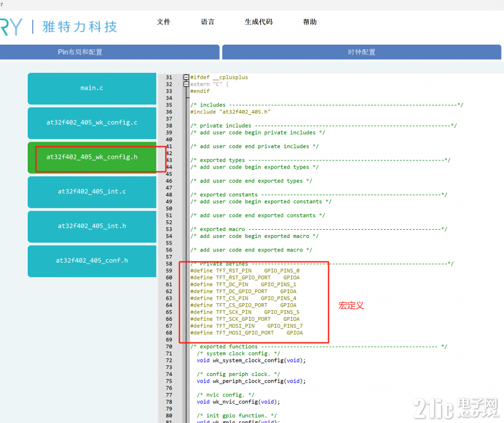Viewport: 504px width, 423px height.
Task: Click the "exported constants" comment line
Action: click(319, 194)
